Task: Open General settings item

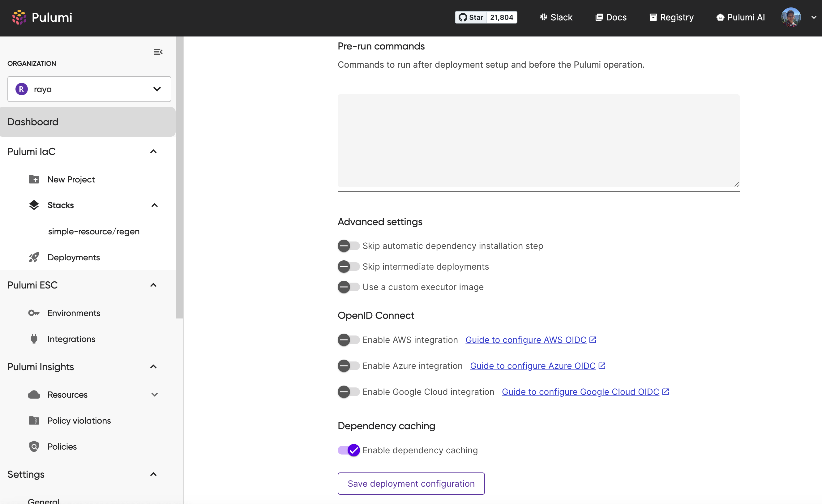Action: (44, 501)
